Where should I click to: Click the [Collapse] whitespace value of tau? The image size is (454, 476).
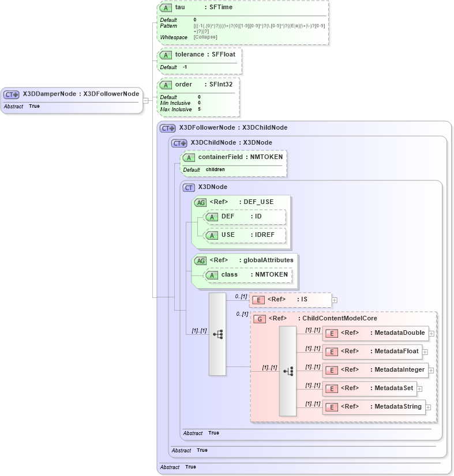tap(205, 37)
